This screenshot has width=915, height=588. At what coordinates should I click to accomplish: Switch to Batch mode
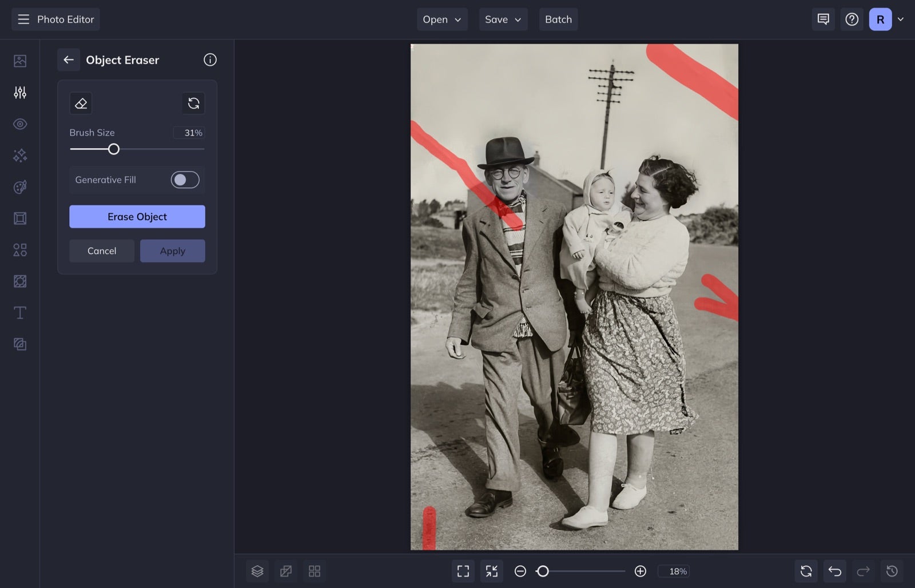click(558, 19)
